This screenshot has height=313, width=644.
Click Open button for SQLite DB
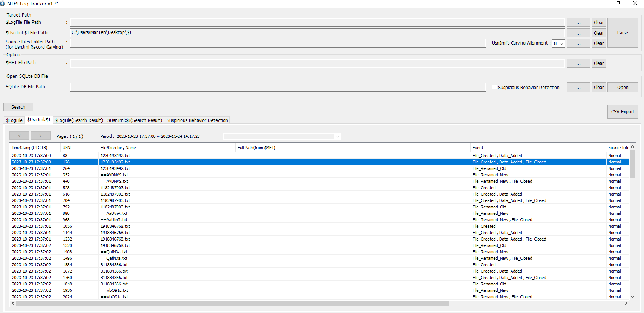click(x=623, y=88)
